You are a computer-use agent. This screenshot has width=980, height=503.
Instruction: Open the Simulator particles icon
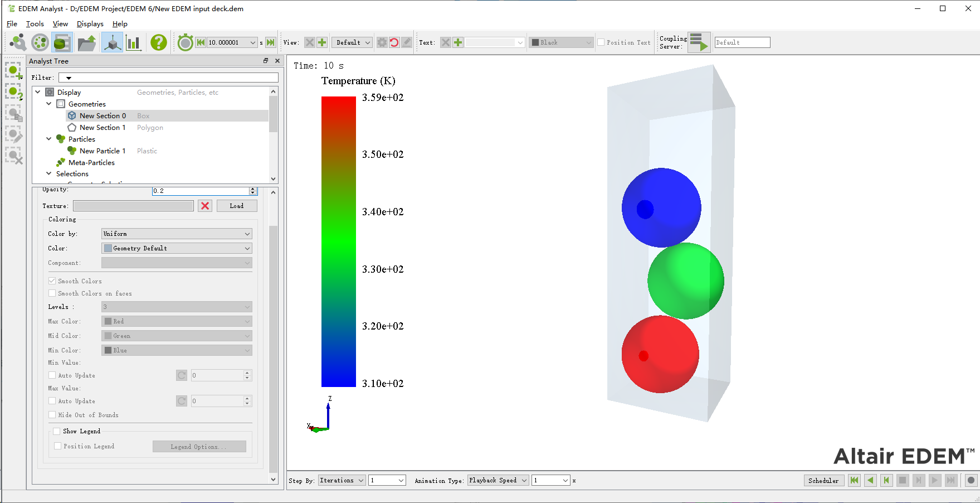[40, 42]
